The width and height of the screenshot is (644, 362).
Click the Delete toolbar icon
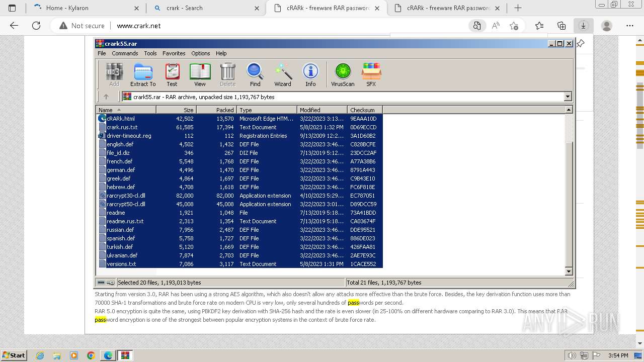point(227,74)
